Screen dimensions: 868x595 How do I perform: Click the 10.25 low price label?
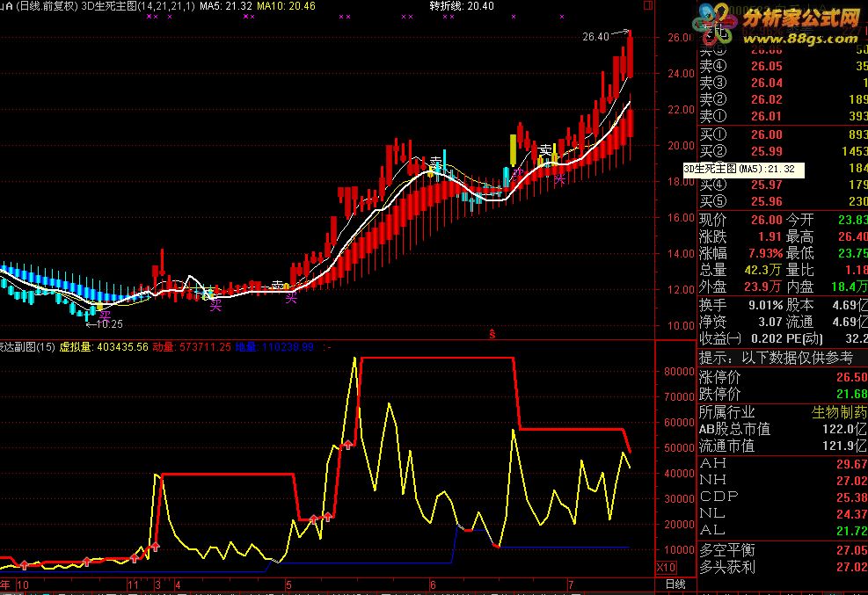click(x=109, y=324)
